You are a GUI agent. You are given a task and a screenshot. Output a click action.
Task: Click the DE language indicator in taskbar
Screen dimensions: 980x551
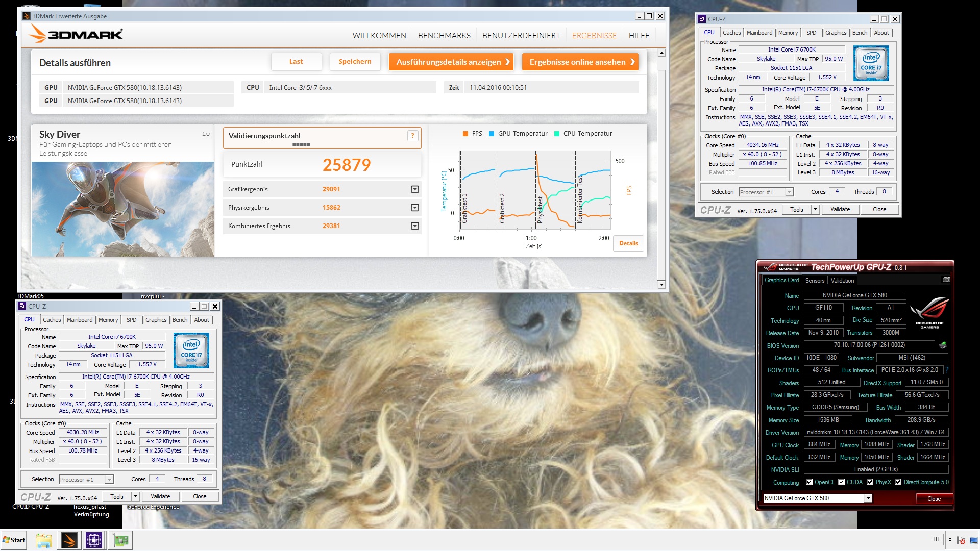coord(937,539)
